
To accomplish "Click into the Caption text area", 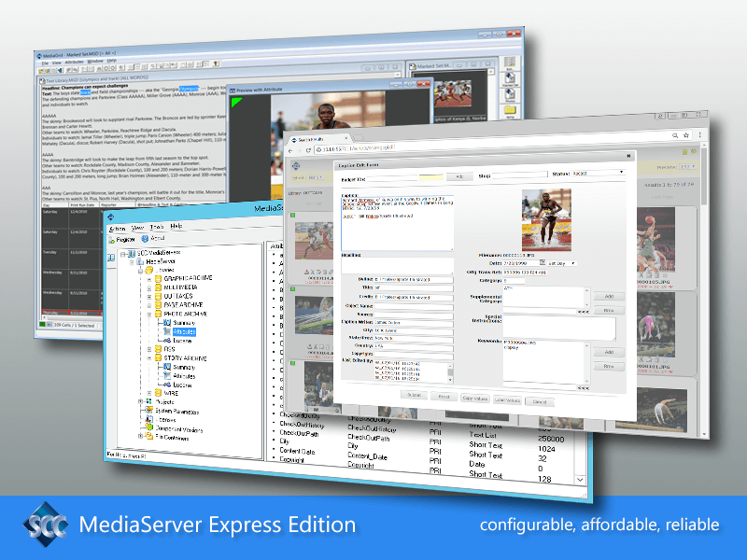I will click(397, 223).
